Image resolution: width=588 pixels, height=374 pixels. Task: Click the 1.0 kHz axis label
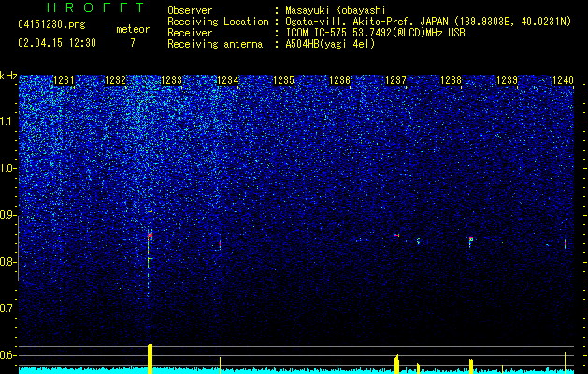pyautogui.click(x=7, y=168)
